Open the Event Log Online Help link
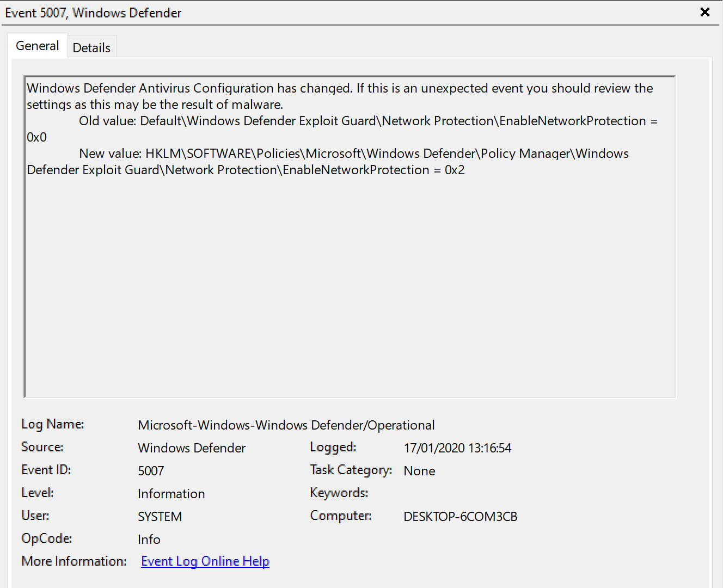 [x=205, y=561]
